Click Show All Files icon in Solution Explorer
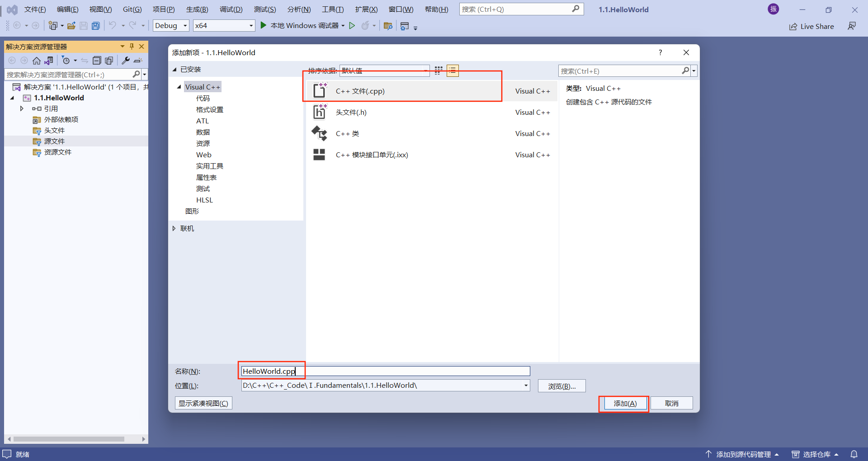 (109, 61)
